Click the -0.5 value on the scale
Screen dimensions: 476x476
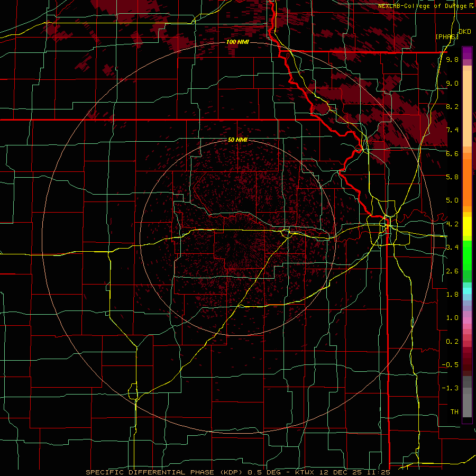click(450, 365)
